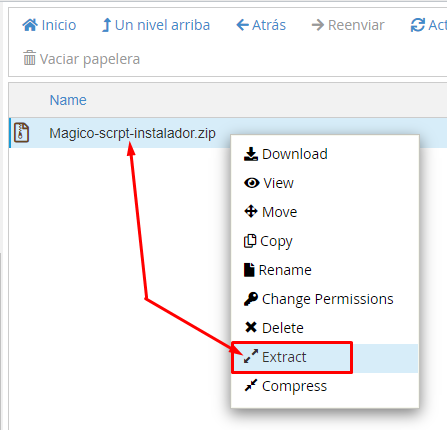
Task: Choose Copy in the context menu
Action: [268, 241]
